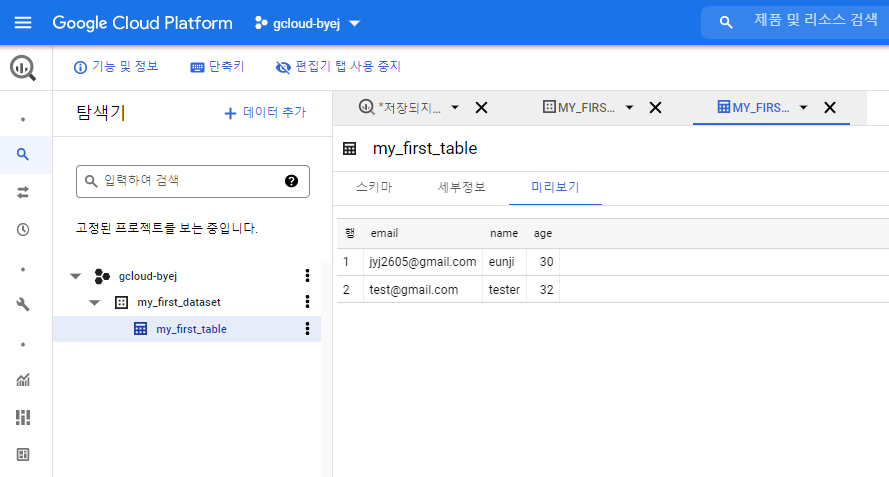Click the age column header

point(543,233)
